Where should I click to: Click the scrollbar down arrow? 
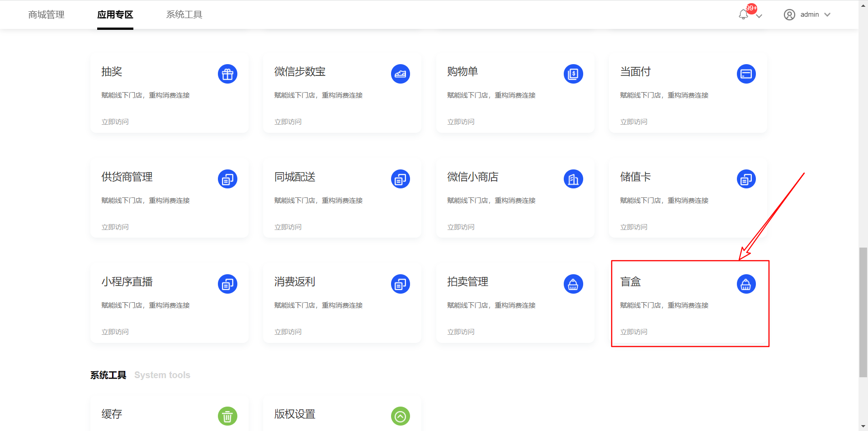point(863,426)
